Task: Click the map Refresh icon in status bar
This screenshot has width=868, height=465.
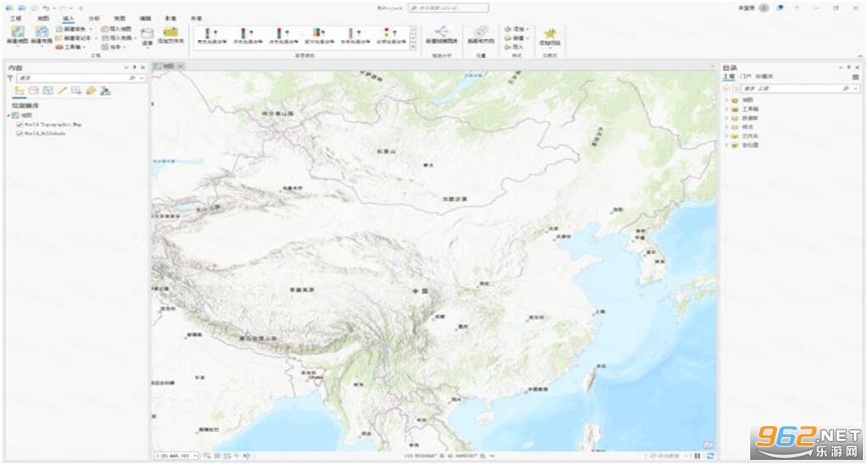Action: 710,457
